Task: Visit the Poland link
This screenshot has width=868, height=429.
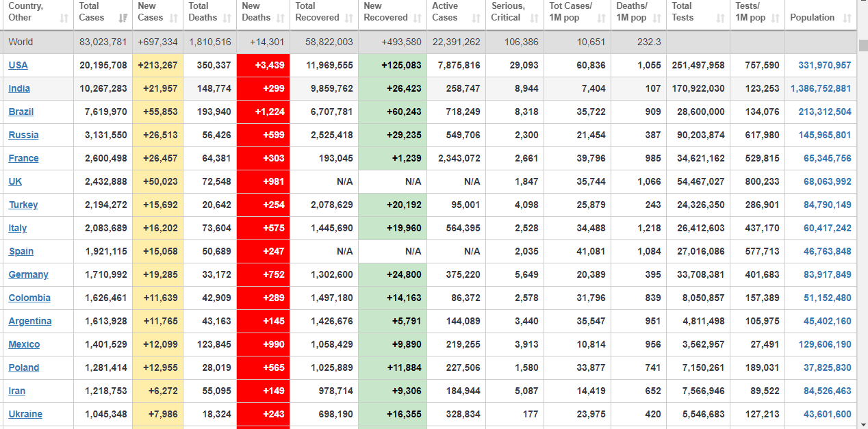Action: pyautogui.click(x=24, y=367)
